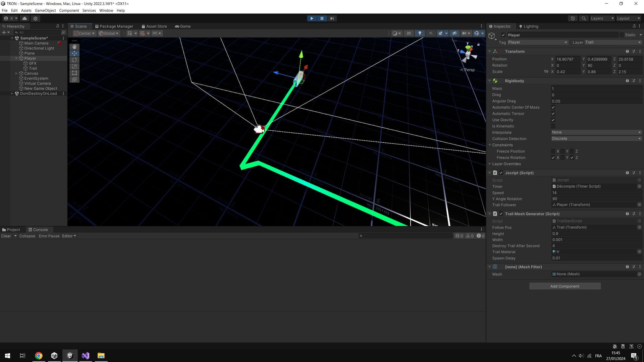Toggle 2D view mode in Scene view
The image size is (644, 362).
coord(409,33)
